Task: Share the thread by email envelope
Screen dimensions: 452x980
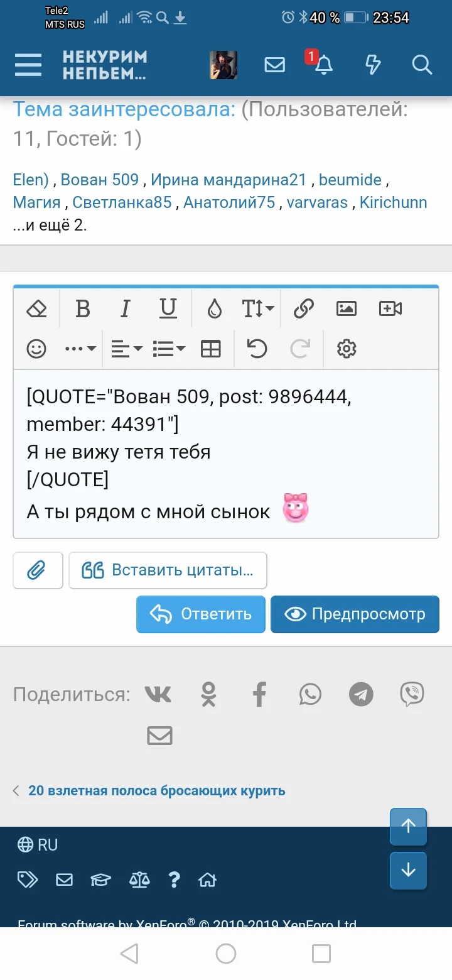Action: pos(159,736)
